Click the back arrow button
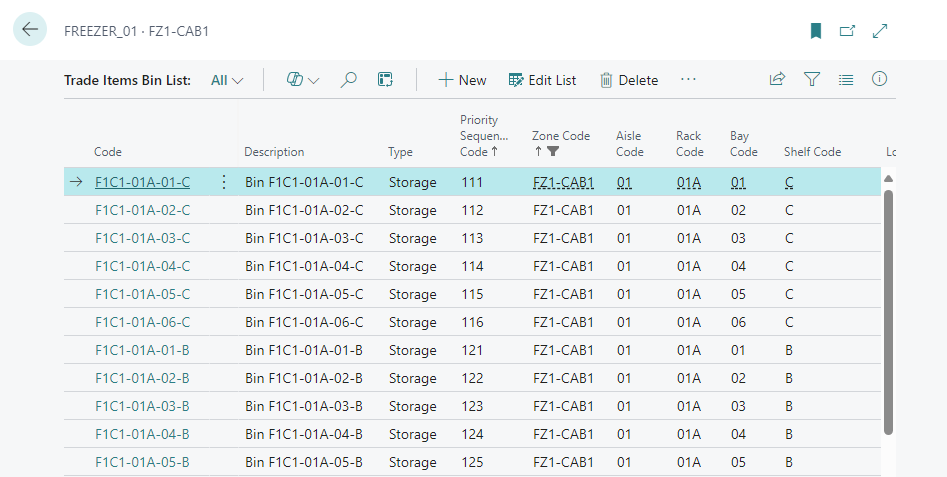The width and height of the screenshot is (947, 477). (x=30, y=30)
